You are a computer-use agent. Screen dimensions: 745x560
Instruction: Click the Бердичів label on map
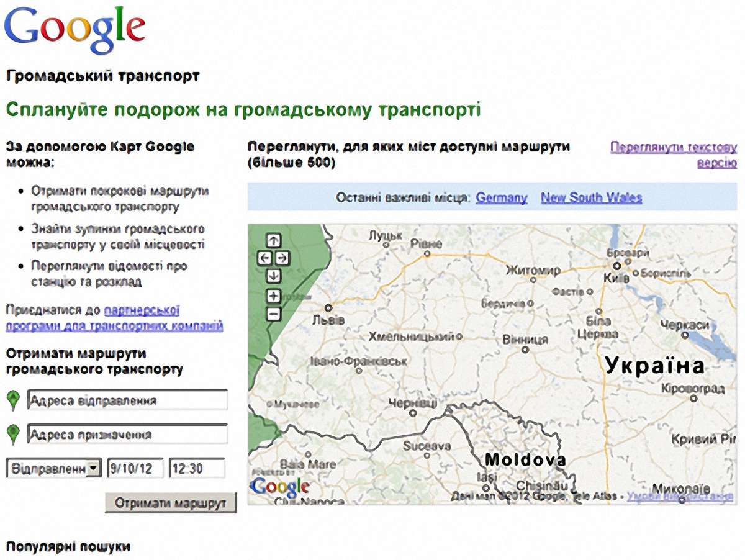coord(503,304)
